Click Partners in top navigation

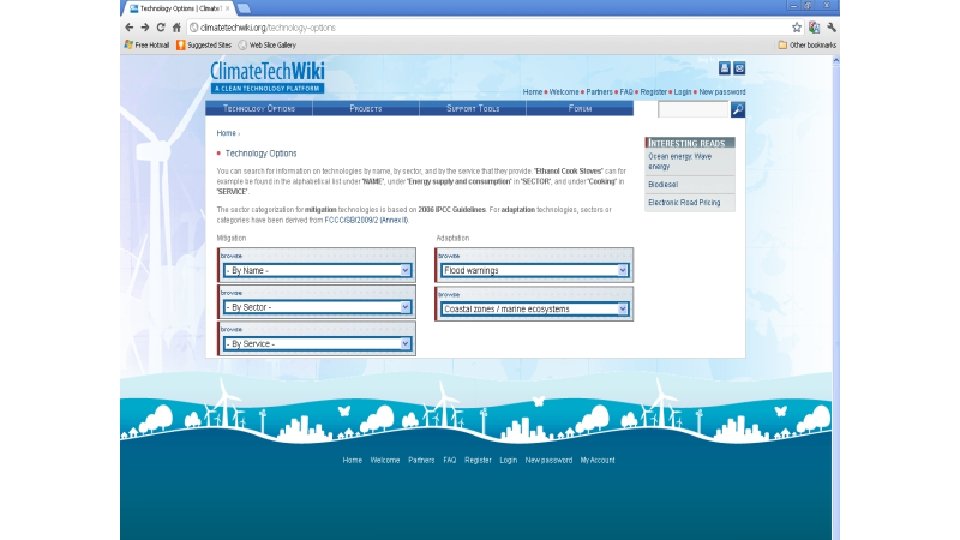(599, 92)
